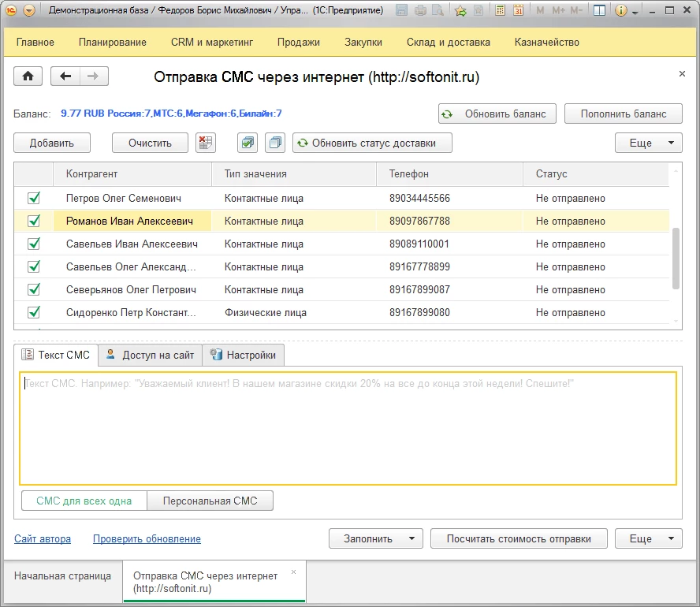
Task: Click the delete rows icon with red X
Action: point(206,143)
